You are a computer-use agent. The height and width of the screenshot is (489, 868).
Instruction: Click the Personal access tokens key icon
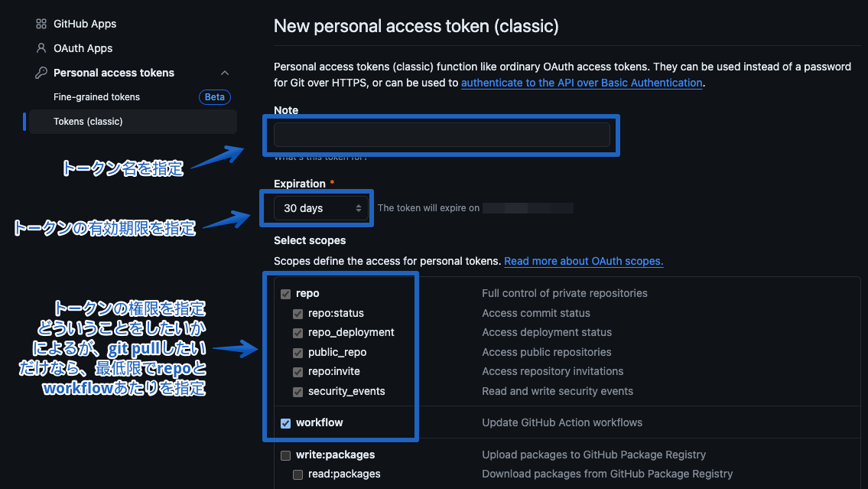pyautogui.click(x=41, y=73)
